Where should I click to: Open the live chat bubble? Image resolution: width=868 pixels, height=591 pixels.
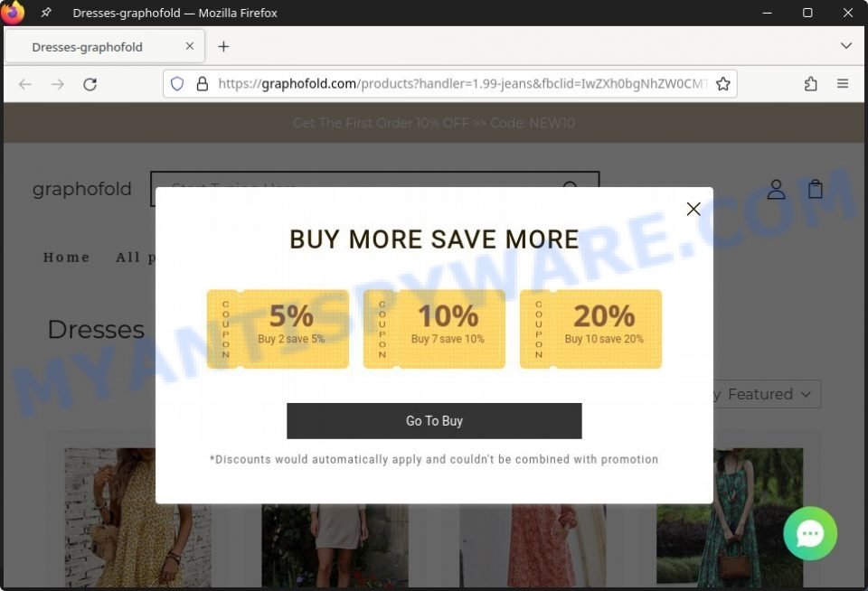pyautogui.click(x=810, y=533)
